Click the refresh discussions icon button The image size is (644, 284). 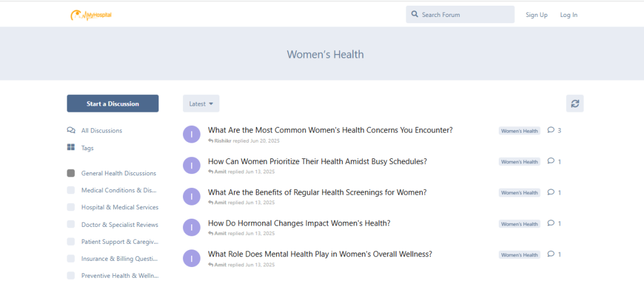[x=575, y=104]
